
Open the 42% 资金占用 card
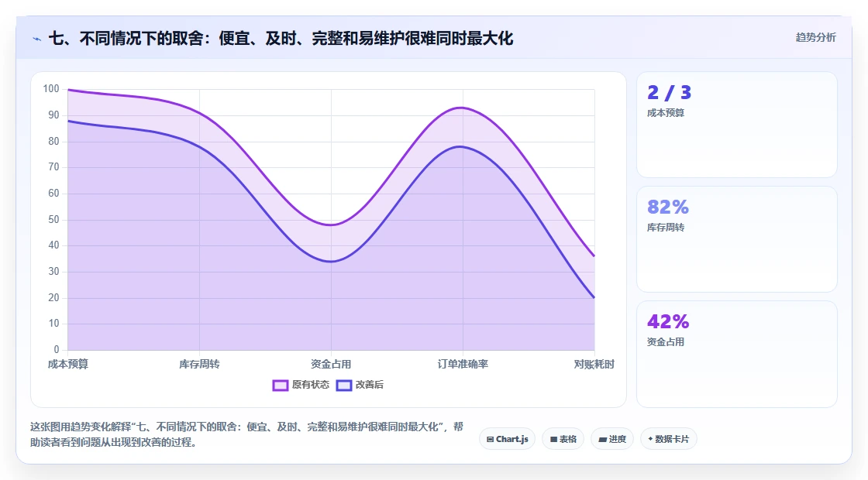(737, 354)
